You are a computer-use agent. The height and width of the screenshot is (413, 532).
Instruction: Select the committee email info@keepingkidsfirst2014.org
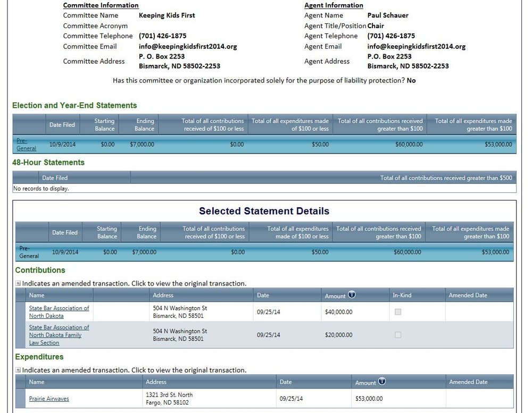pyautogui.click(x=188, y=46)
